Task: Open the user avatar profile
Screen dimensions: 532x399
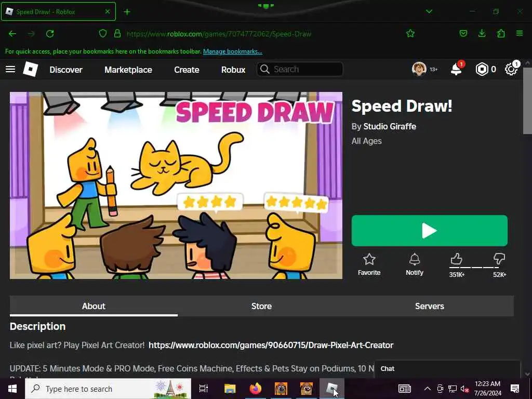Action: (419, 69)
